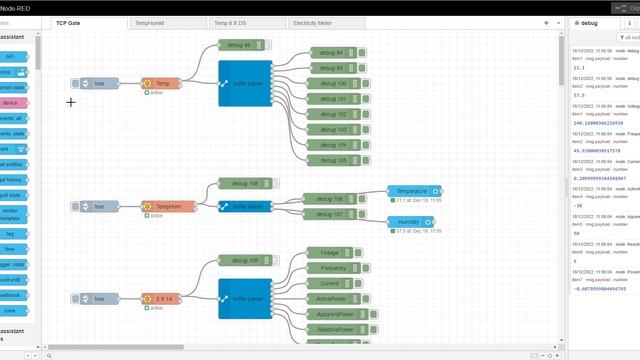Switch to the TCP Gate flow tab
This screenshot has height=360, width=640.
coord(89,23)
